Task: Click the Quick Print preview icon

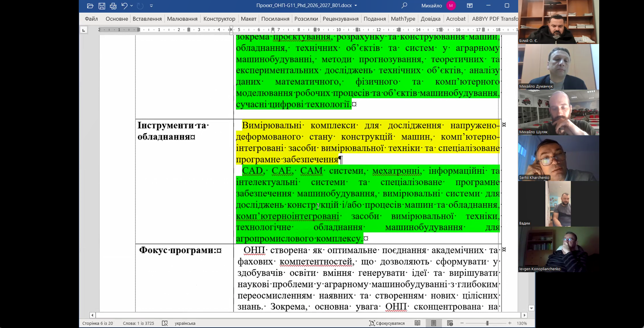Action: [x=113, y=6]
